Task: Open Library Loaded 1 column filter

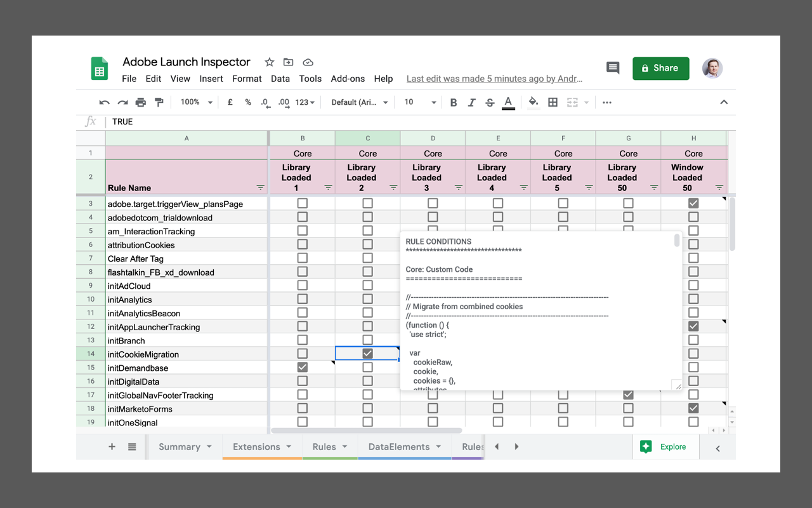Action: tap(328, 188)
